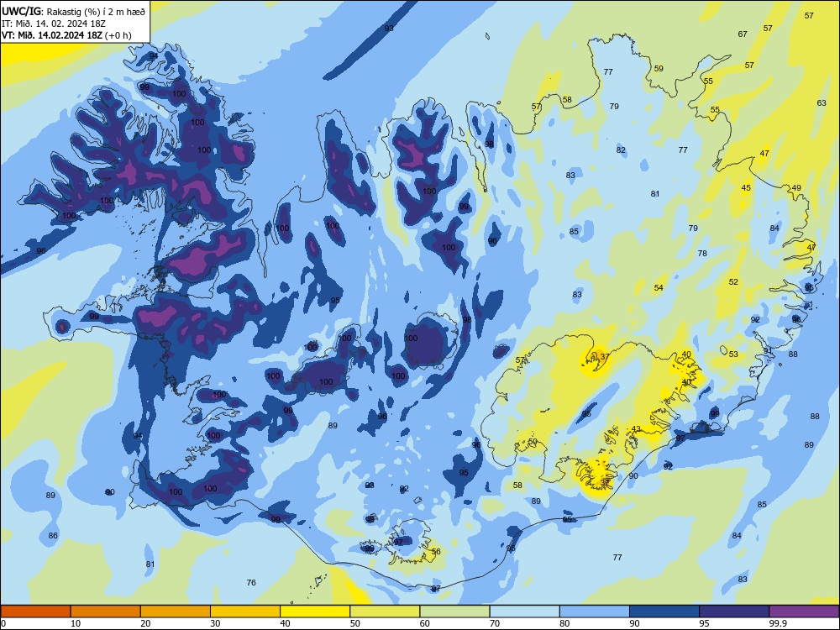Click the 40–50 bright yellow legend swatch
The image size is (840, 630).
[x=315, y=612]
